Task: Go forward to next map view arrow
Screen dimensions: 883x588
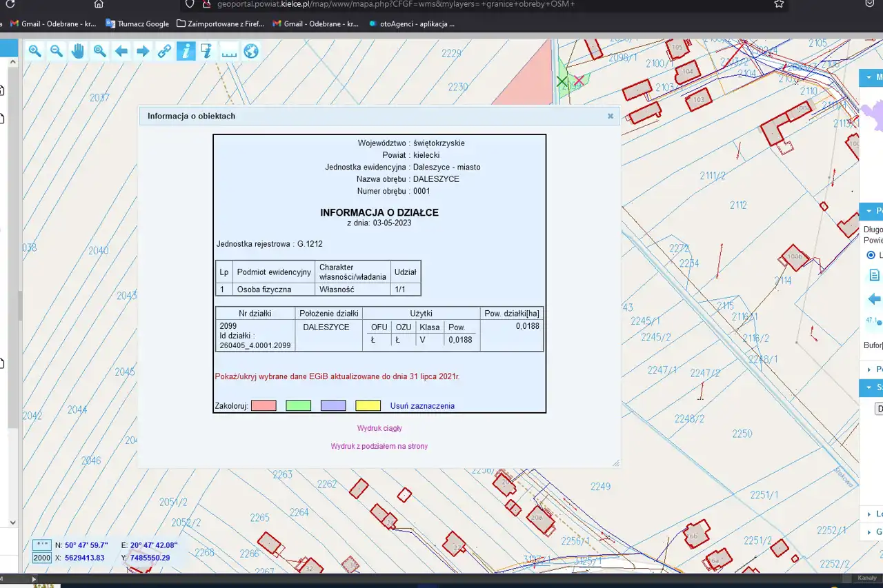Action: click(143, 51)
